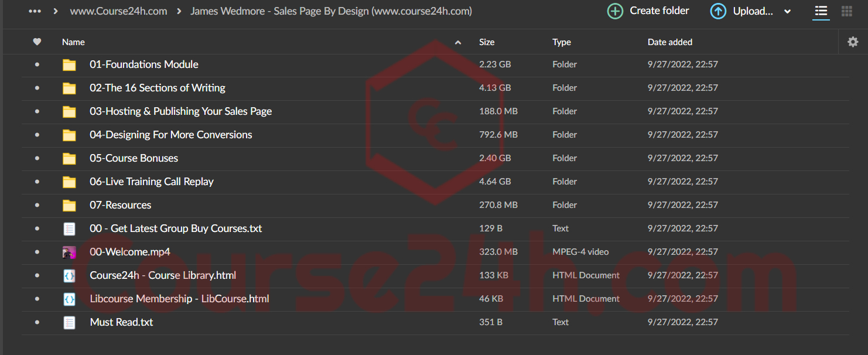Toggle favourite dot for 00-Welcome.mp4
This screenshot has height=355, width=868.
coord(37,252)
